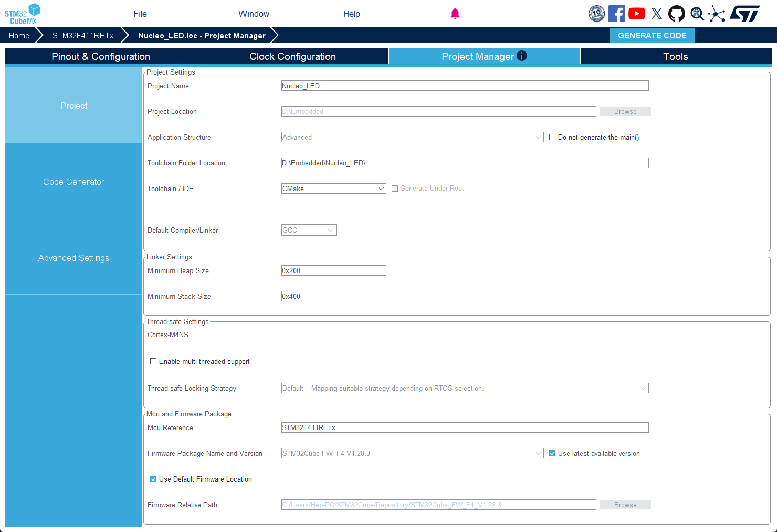Open the File menu

[x=140, y=14]
